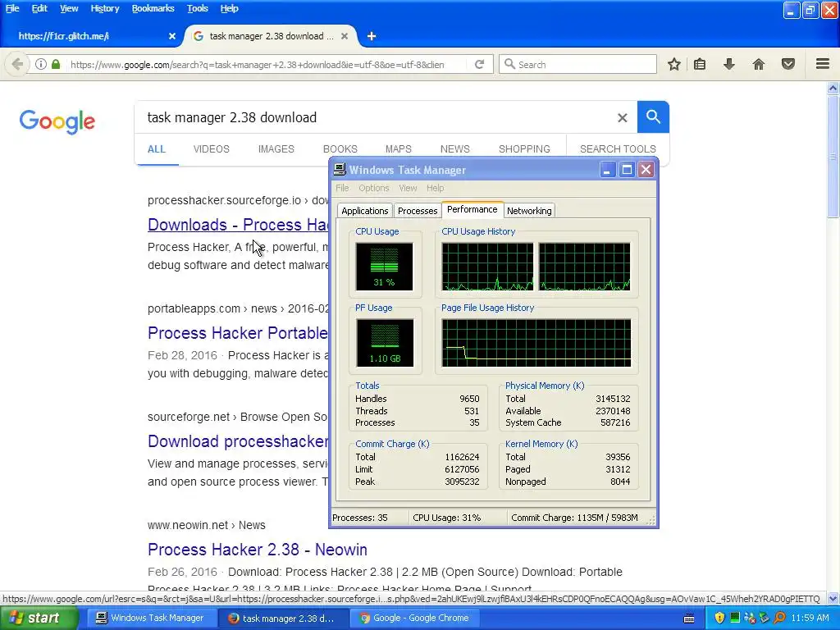Open Task Manager File menu
840x630 pixels.
342,188
